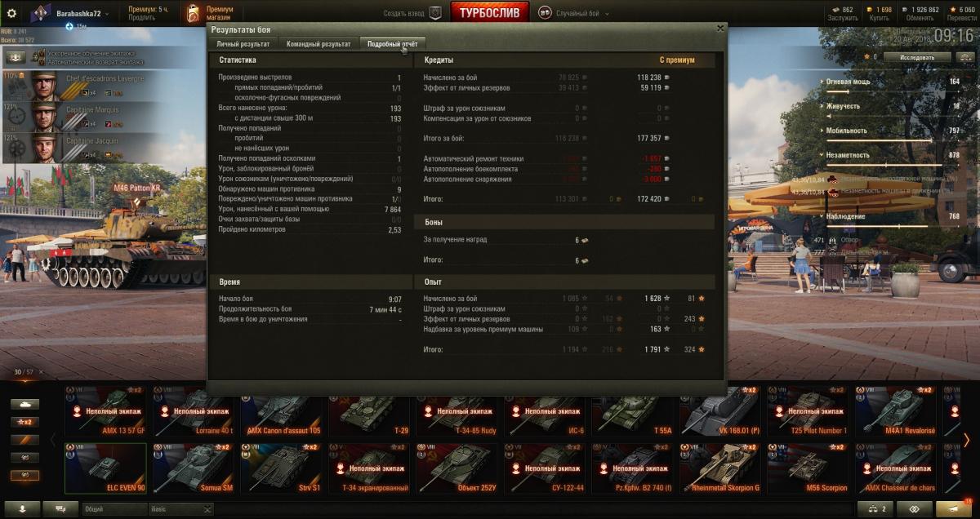The width and height of the screenshot is (980, 519).
Task: Select the Rheinmetall Skorpion G tank
Action: point(720,468)
